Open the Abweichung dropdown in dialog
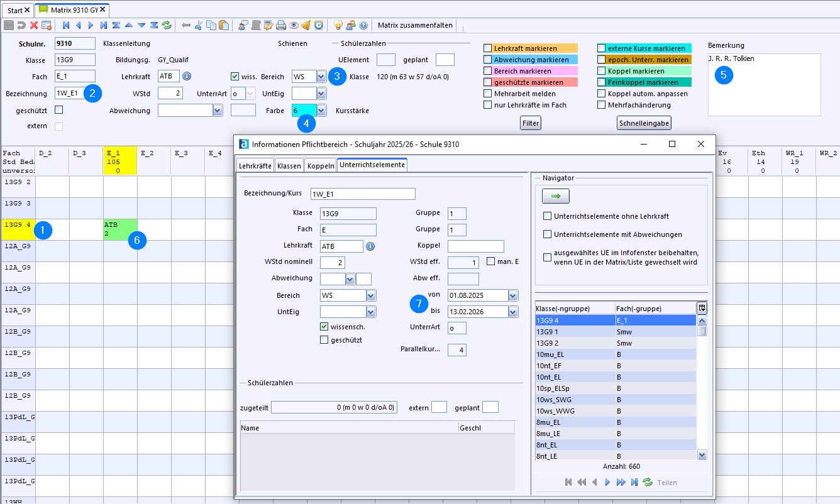Viewport: 840px width, 504px height. tap(350, 279)
